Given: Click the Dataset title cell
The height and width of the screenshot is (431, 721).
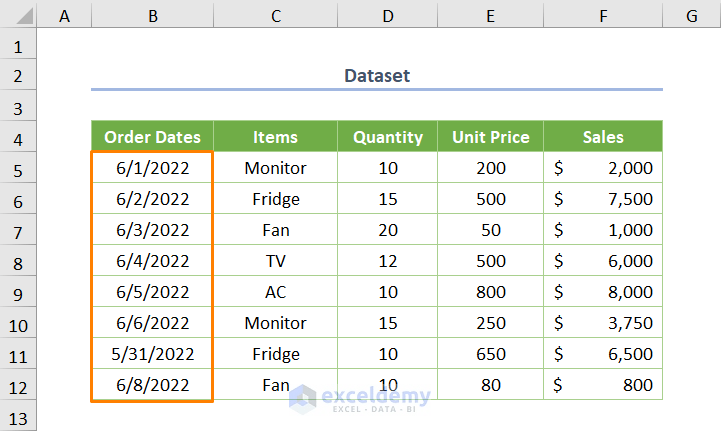Looking at the screenshot, I should [377, 75].
